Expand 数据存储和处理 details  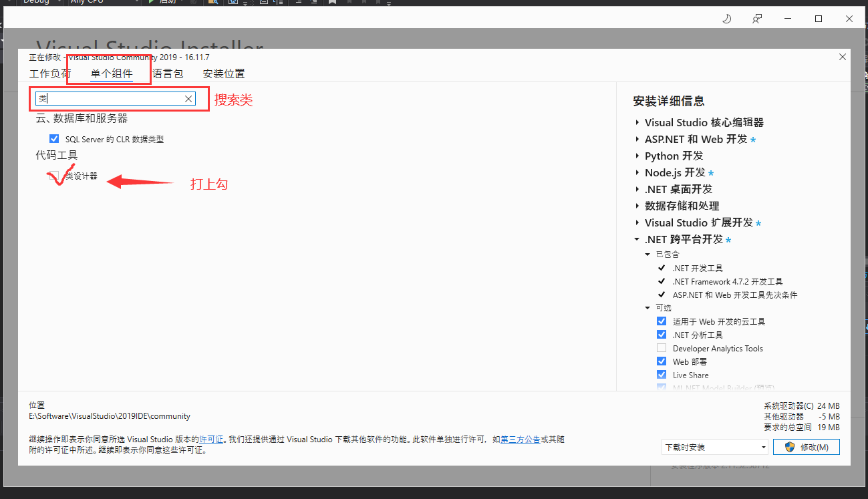coord(637,206)
